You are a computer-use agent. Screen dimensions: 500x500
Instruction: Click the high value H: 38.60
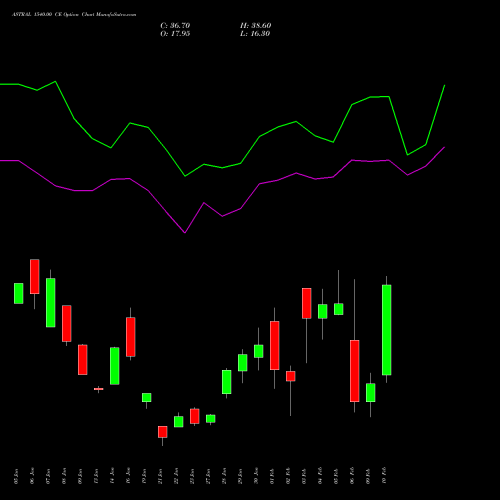pyautogui.click(x=256, y=26)
